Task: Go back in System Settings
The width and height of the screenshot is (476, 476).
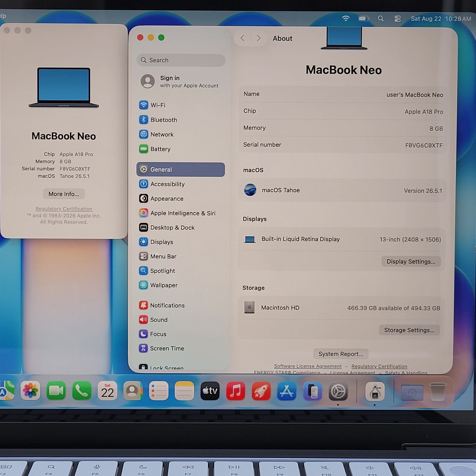Action: click(x=242, y=38)
